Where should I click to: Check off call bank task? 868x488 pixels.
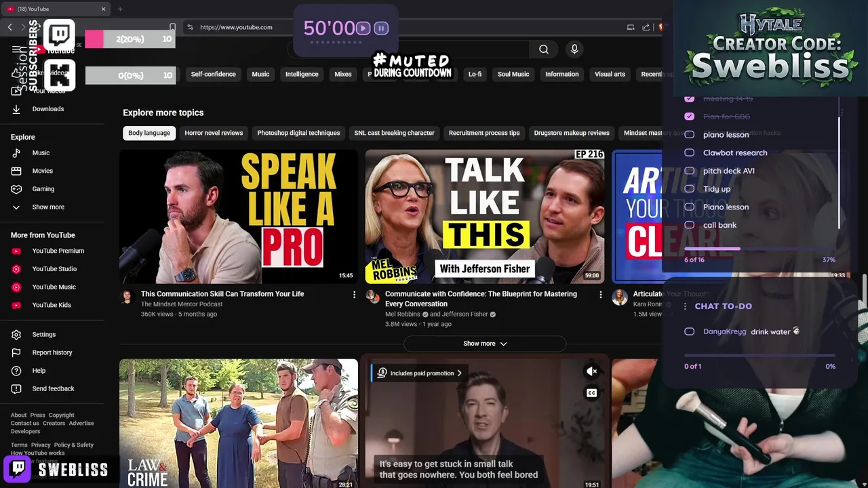coord(690,225)
